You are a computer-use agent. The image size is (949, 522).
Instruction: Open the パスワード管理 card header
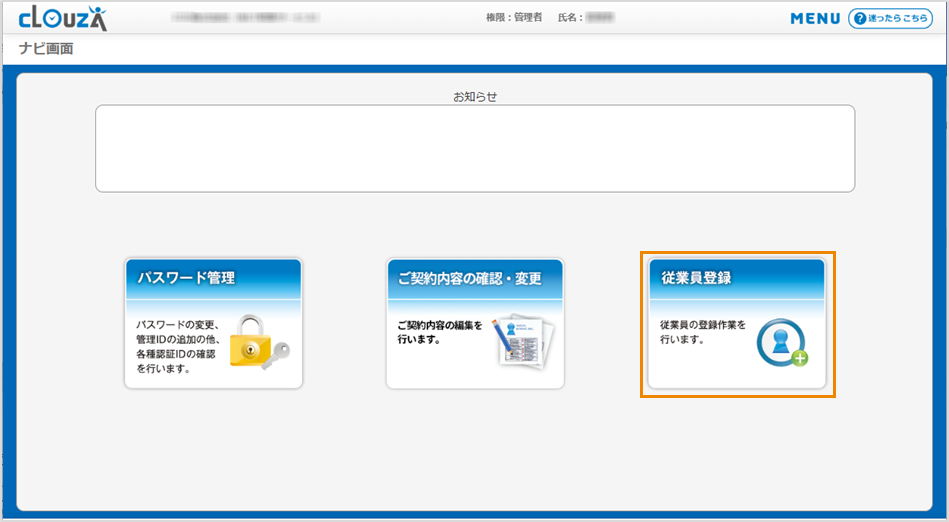(213, 278)
